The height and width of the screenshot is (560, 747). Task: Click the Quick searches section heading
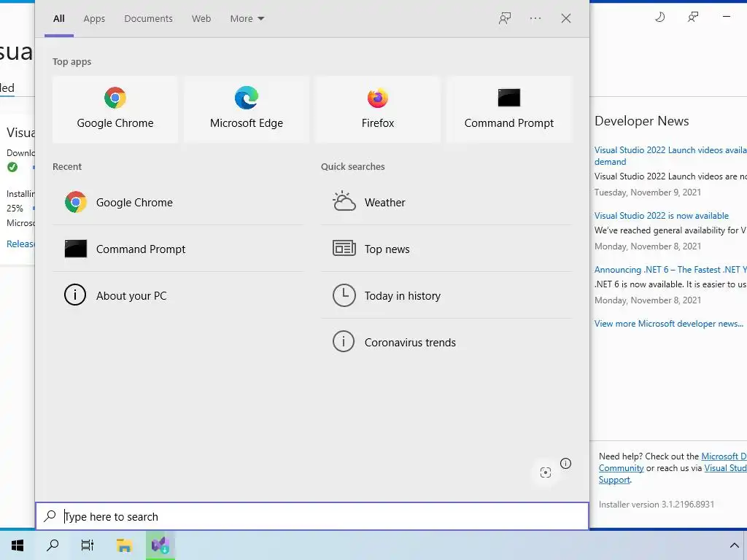tap(352, 167)
